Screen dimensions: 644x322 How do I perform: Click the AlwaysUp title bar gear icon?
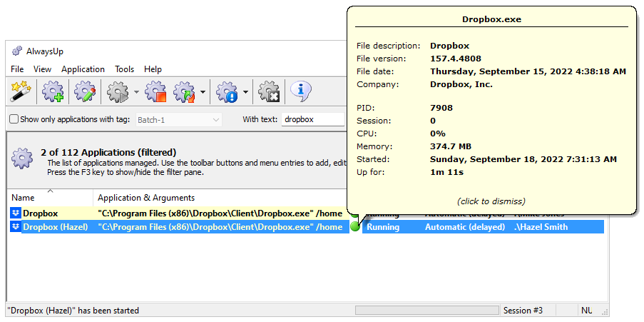(17, 51)
